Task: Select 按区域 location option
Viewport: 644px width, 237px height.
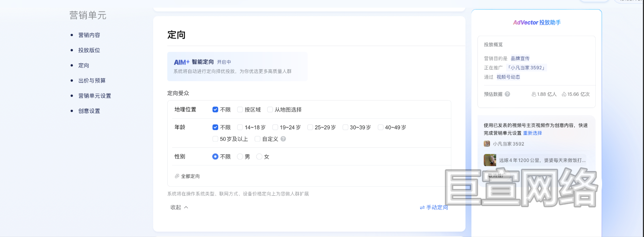Action: pos(240,109)
